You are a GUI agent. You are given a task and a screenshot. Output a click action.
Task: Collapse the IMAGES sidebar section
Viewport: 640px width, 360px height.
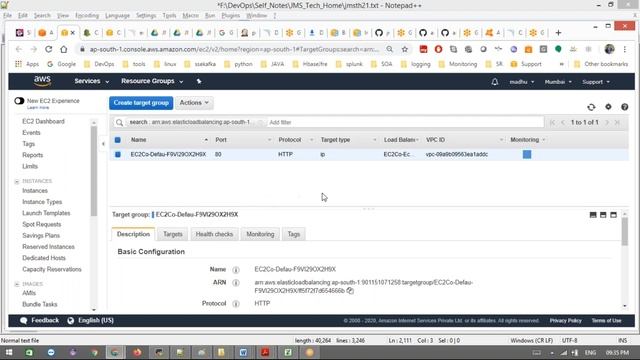point(17,284)
